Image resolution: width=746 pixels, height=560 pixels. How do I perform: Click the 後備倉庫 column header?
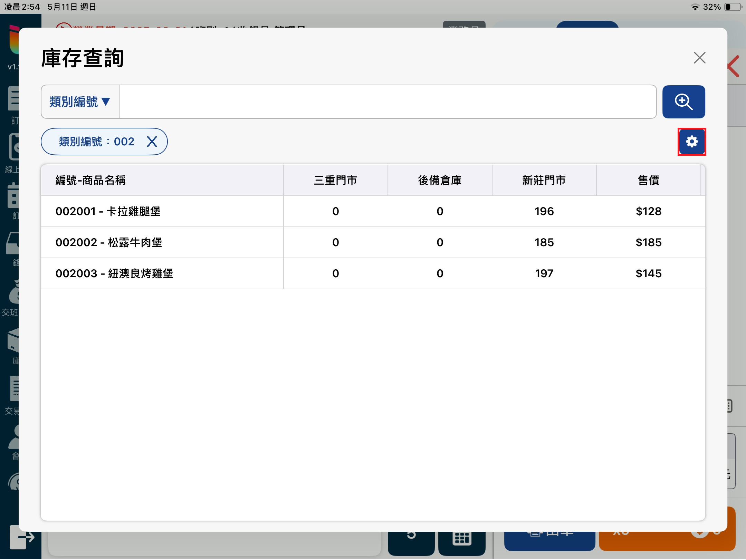[440, 180]
